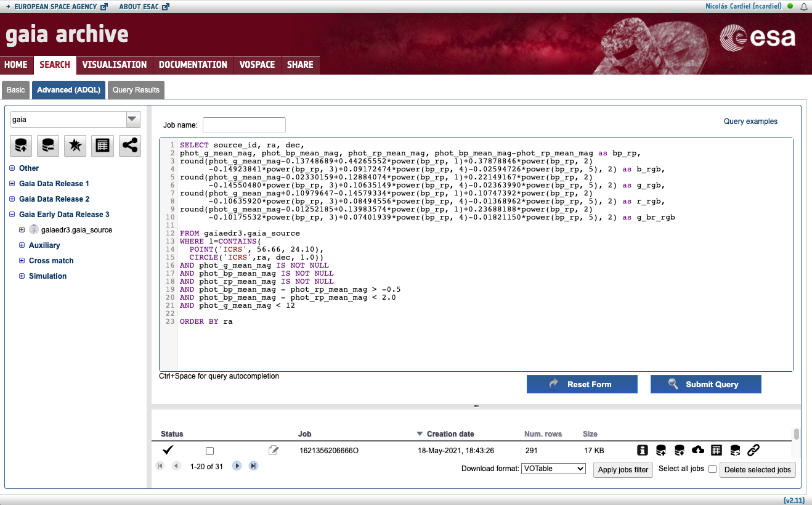
Task: Go to previous page of jobs list
Action: point(176,466)
